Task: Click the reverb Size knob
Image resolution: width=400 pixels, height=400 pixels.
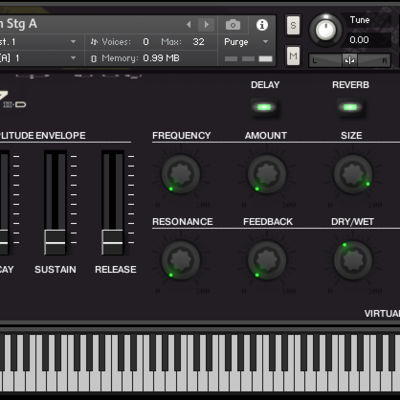Action: [x=353, y=174]
